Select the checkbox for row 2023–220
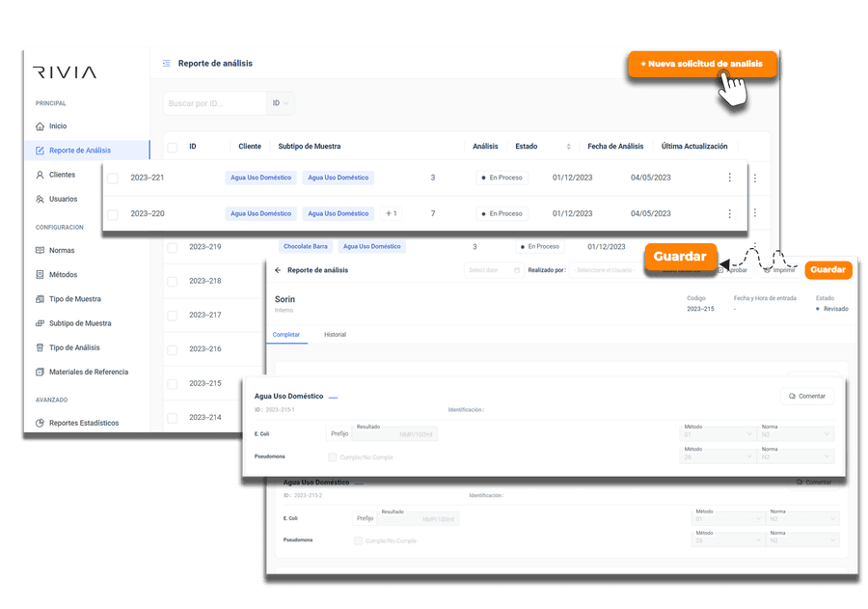 click(113, 213)
